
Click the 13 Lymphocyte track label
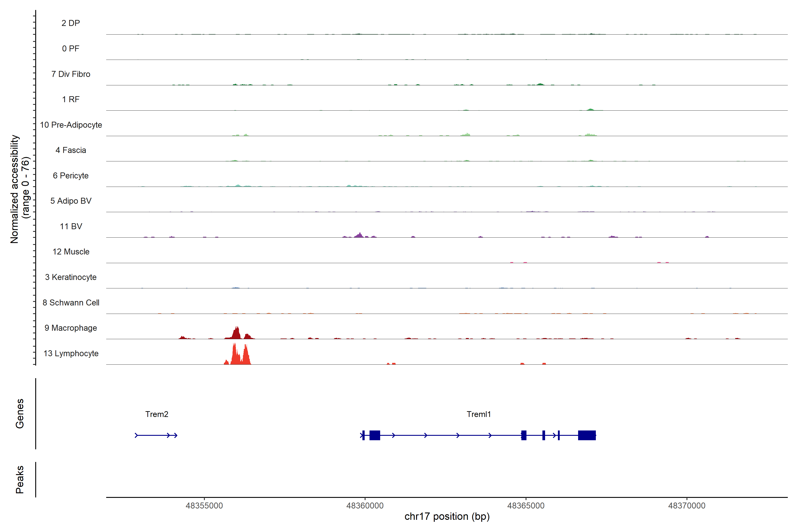pyautogui.click(x=71, y=354)
